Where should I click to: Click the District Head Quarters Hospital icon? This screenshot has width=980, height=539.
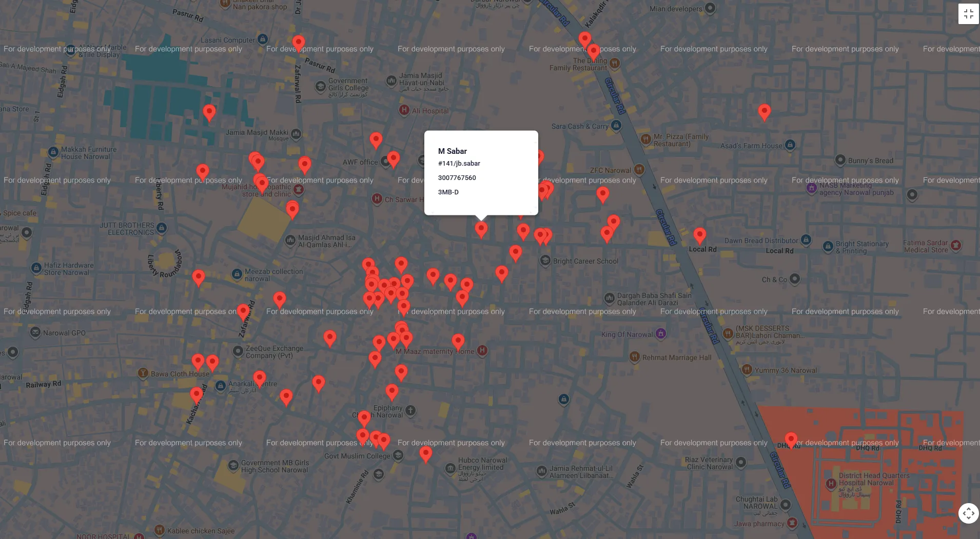tap(831, 484)
